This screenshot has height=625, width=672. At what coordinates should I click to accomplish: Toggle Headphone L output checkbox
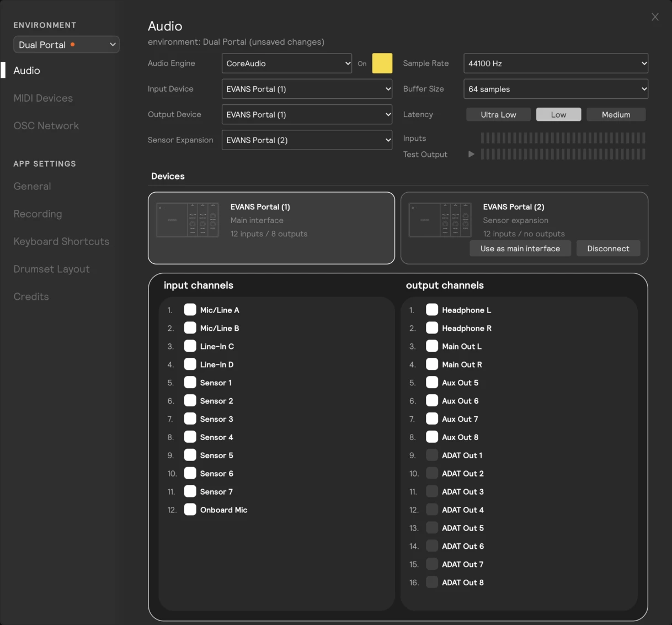[432, 310]
